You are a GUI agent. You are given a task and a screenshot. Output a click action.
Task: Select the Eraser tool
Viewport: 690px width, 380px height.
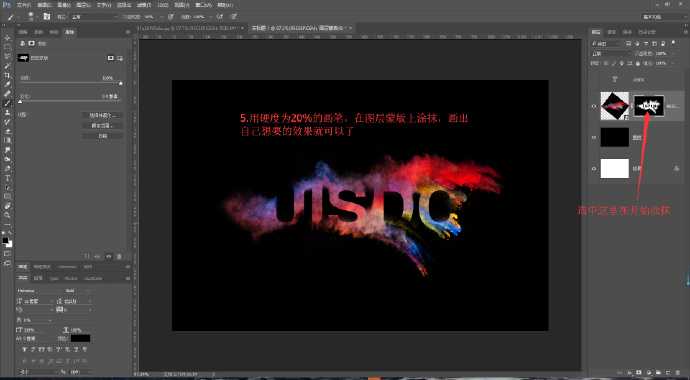click(x=7, y=131)
